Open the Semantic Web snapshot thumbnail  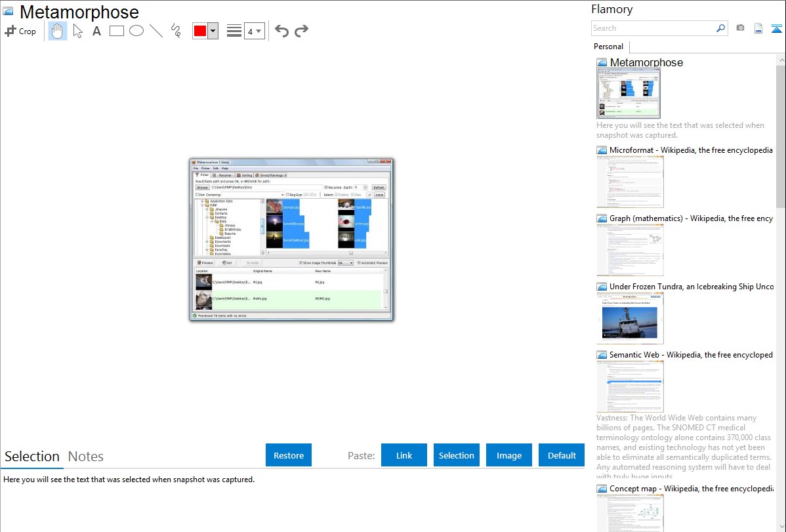click(x=630, y=386)
